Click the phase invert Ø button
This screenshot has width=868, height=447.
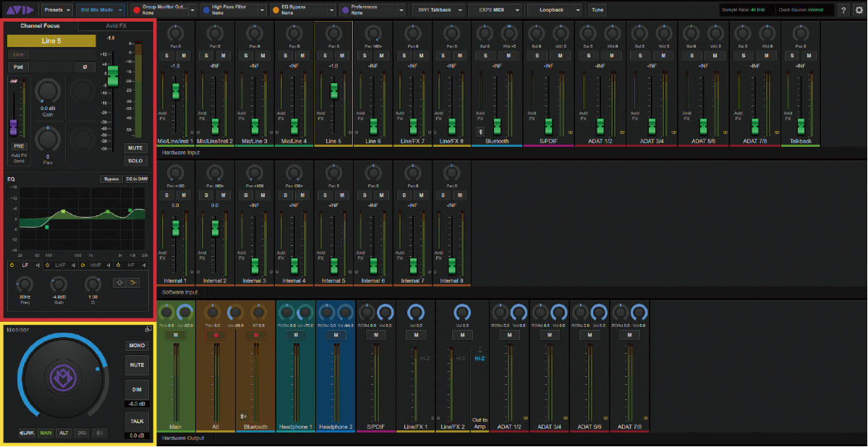coord(85,67)
